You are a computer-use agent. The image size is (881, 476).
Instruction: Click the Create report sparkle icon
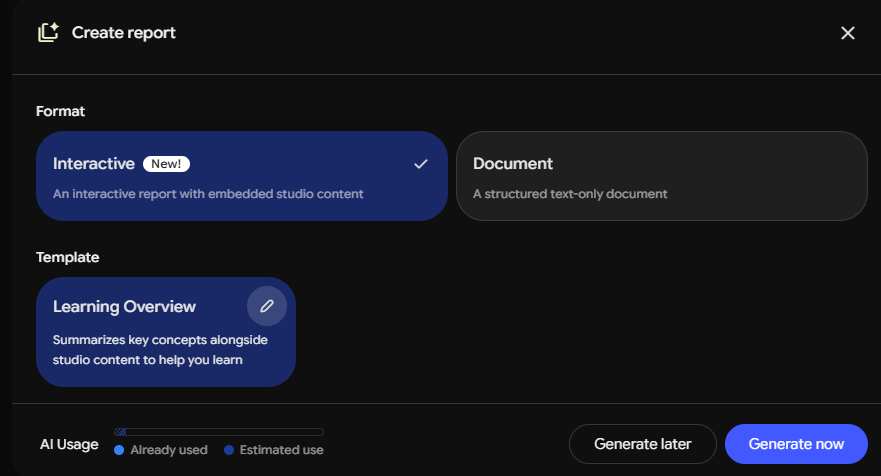48,33
